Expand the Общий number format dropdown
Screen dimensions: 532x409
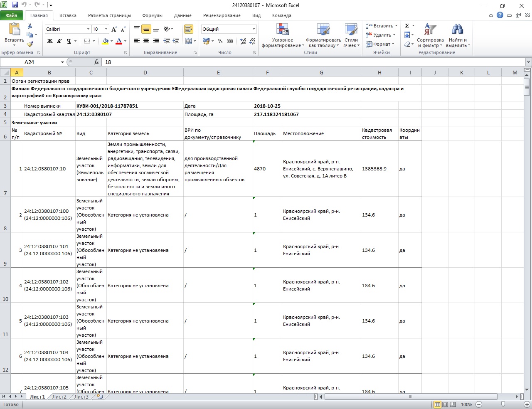254,29
